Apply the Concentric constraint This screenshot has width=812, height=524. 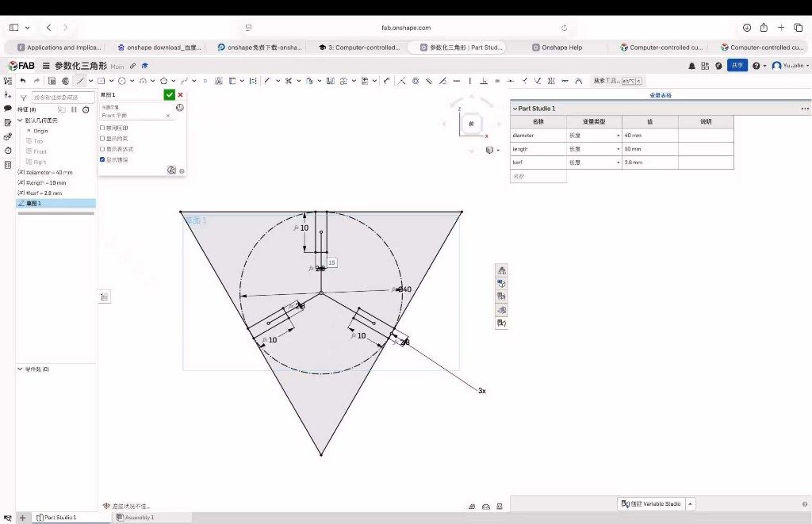[416, 81]
